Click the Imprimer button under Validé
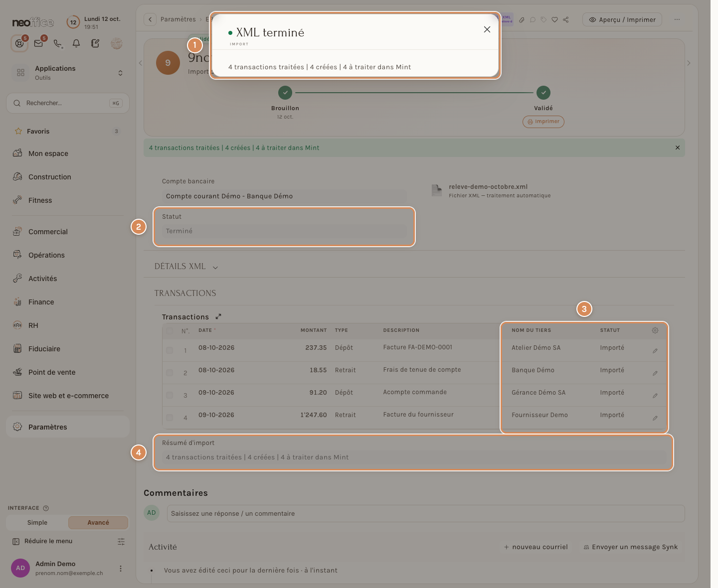This screenshot has width=718, height=588. tap(543, 122)
